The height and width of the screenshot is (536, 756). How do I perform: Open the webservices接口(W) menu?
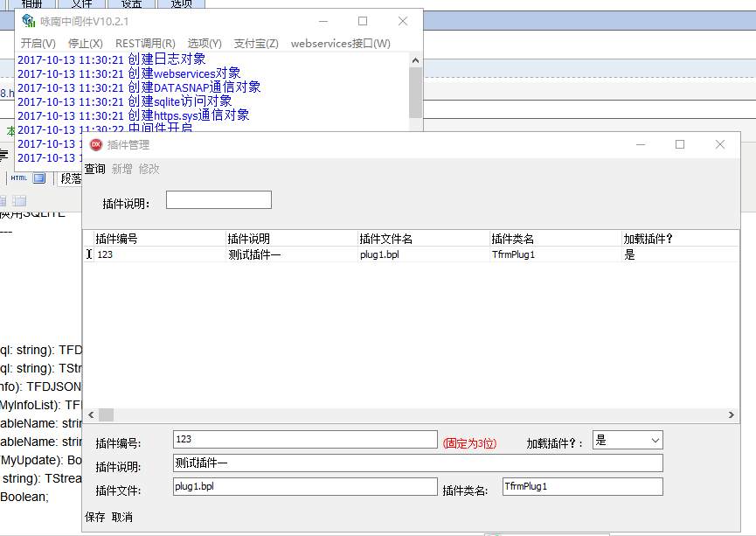coord(340,44)
